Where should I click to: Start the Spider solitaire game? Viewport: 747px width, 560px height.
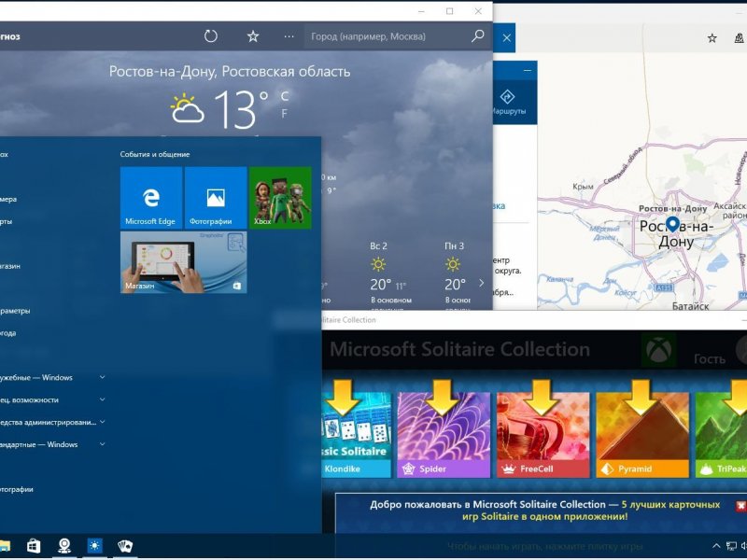click(444, 435)
